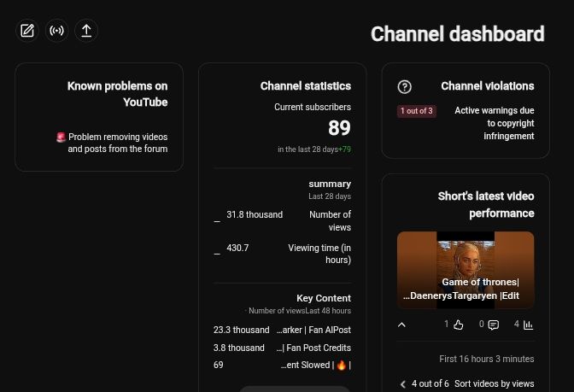Start a live stream with the broadcast icon
The image size is (574, 392).
(x=56, y=31)
